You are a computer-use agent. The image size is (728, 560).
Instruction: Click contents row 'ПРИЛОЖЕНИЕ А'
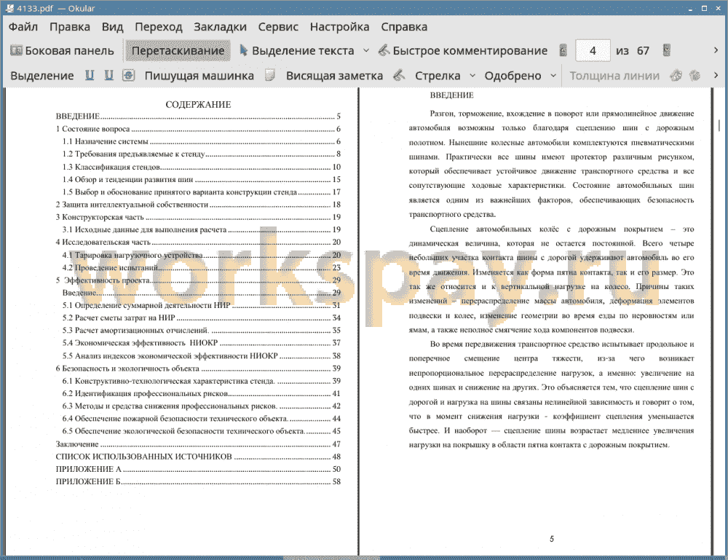pyautogui.click(x=198, y=469)
